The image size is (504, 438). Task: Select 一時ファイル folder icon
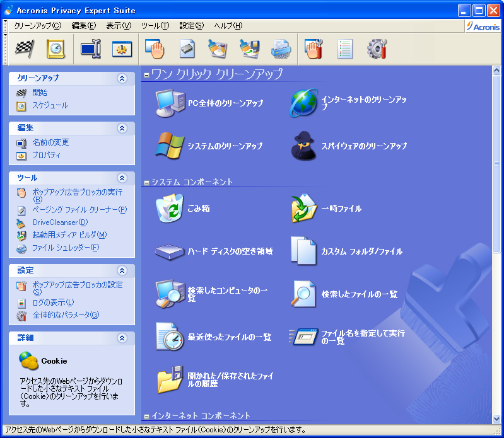[x=304, y=208]
